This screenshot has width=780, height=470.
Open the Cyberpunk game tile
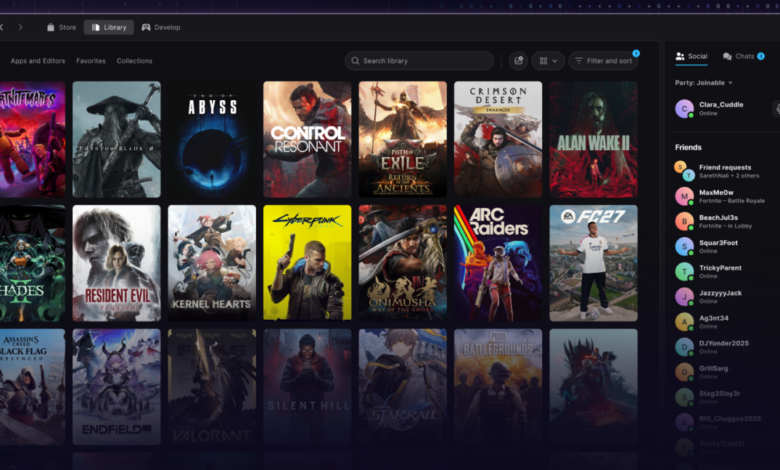coord(307,263)
